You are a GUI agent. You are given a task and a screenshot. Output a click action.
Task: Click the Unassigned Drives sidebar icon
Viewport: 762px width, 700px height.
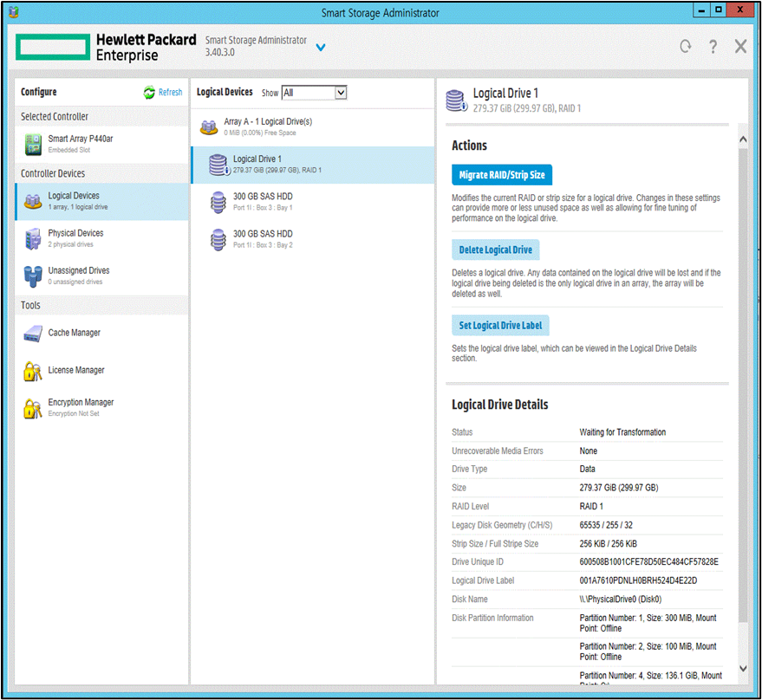(33, 276)
